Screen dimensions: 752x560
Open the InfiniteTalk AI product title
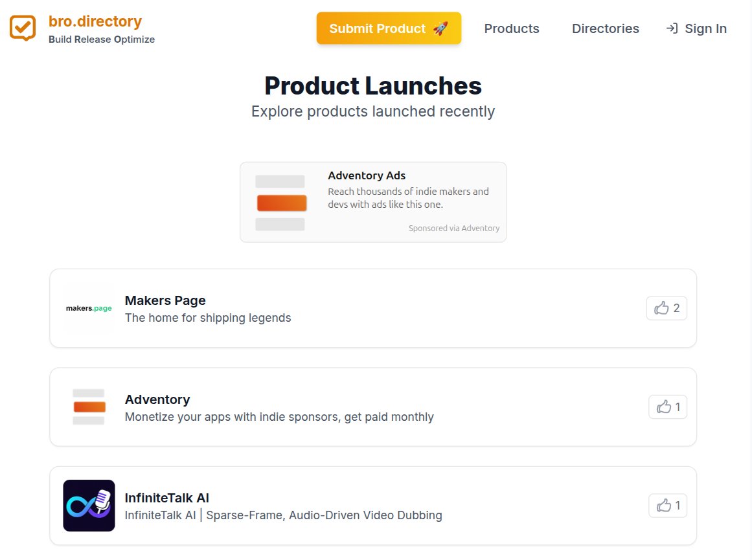167,498
